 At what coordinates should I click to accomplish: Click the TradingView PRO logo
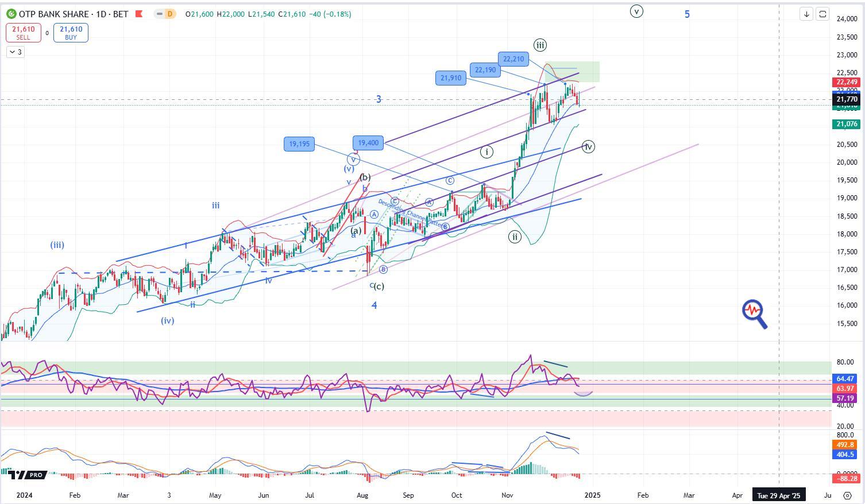click(x=27, y=475)
